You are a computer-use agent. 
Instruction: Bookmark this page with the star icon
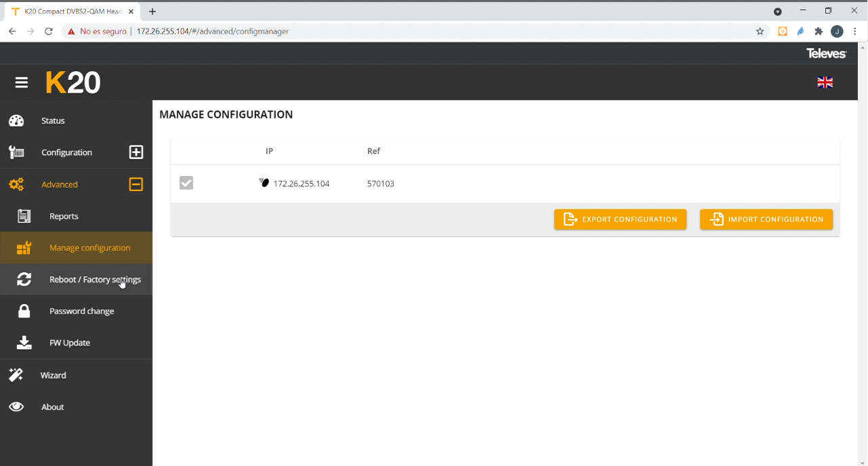tap(760, 31)
